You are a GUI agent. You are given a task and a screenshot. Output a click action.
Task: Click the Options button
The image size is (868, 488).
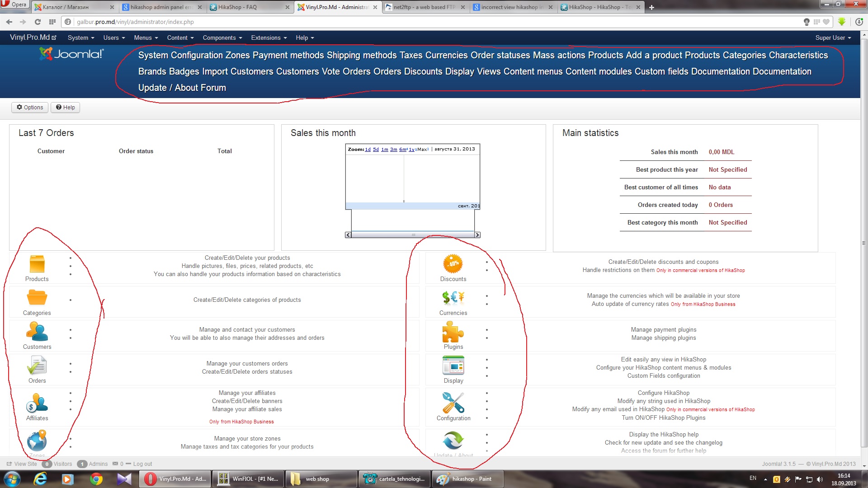30,108
